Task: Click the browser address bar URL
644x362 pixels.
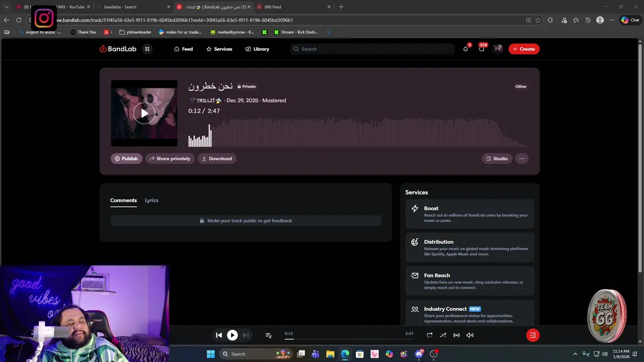Action: click(x=174, y=20)
